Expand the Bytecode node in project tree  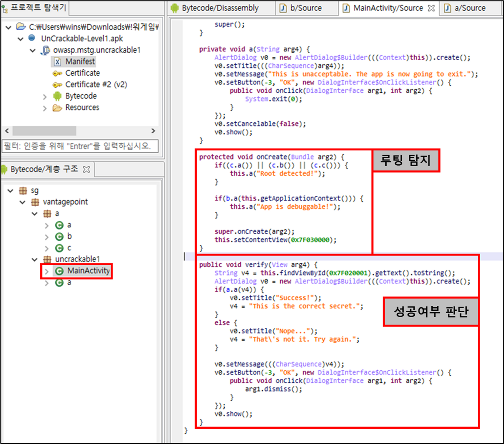[x=45, y=97]
